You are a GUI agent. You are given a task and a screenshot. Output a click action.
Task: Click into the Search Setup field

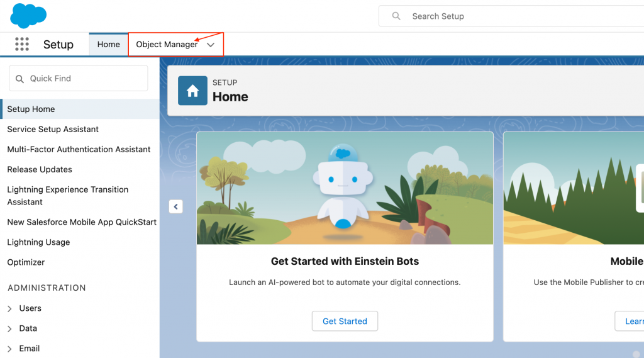[x=516, y=16]
